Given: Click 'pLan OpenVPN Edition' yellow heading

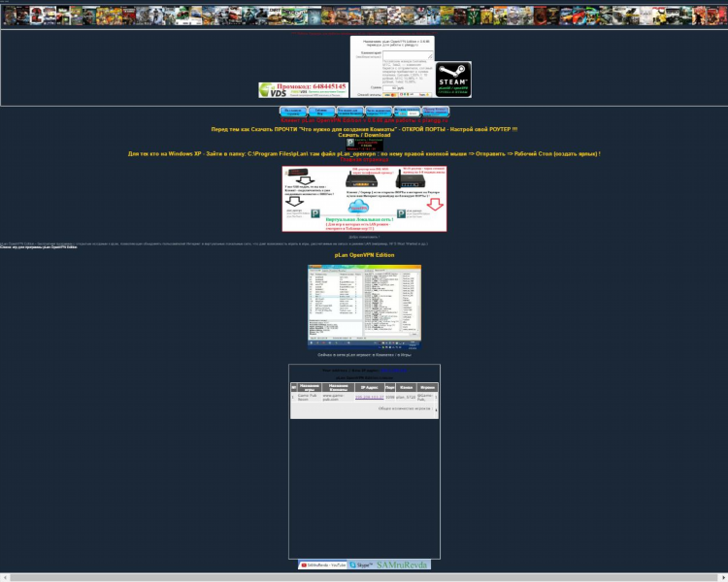Looking at the screenshot, I should pos(364,255).
